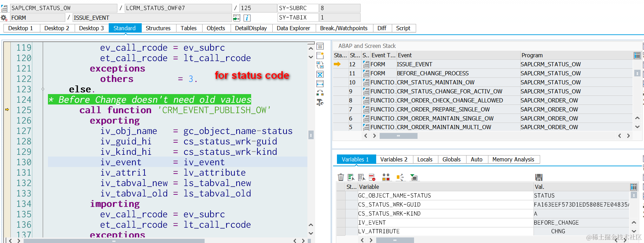Viewport: 644px width, 243px height.
Task: Switch to the Locals tab
Action: [x=425, y=159]
